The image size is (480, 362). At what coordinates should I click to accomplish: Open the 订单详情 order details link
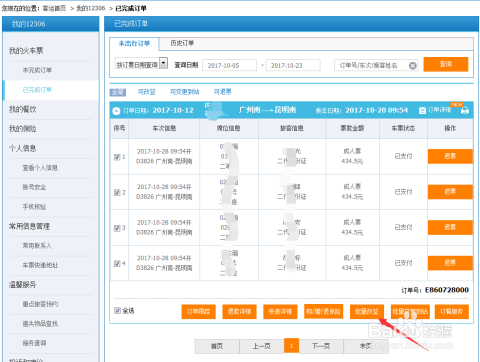[x=435, y=110]
